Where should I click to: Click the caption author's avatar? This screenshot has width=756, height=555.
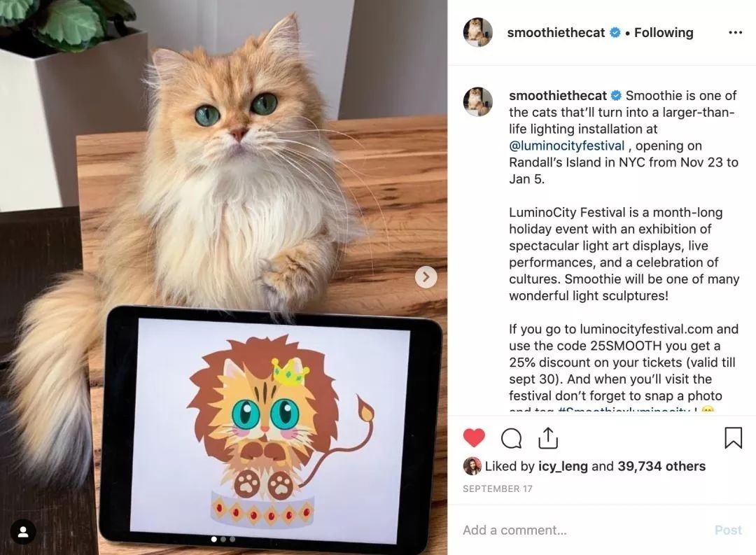coord(478,101)
